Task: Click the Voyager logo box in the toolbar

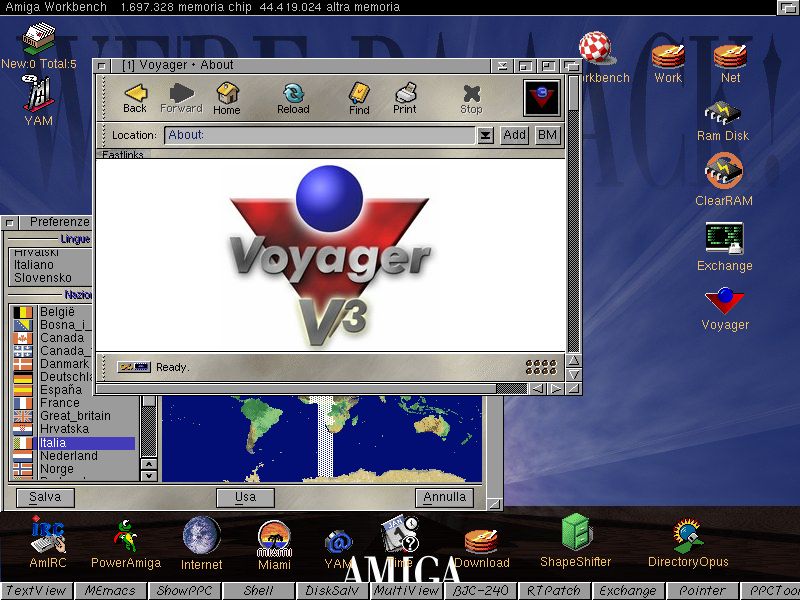Action: coord(541,97)
